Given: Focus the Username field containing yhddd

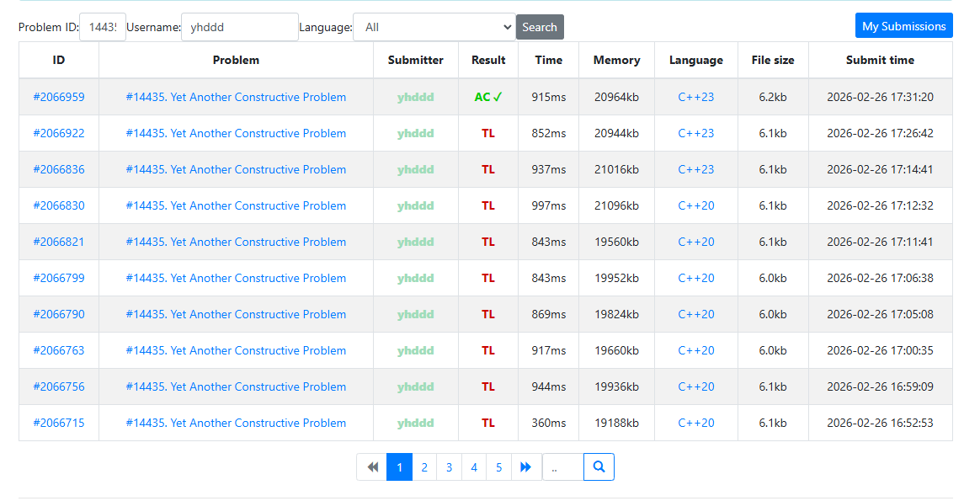Looking at the screenshot, I should click(239, 27).
